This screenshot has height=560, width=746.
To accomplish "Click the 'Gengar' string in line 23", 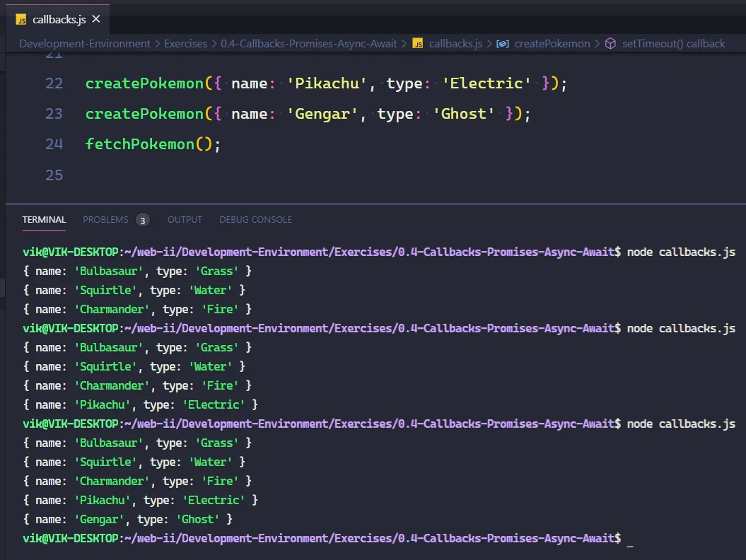I will pos(322,114).
